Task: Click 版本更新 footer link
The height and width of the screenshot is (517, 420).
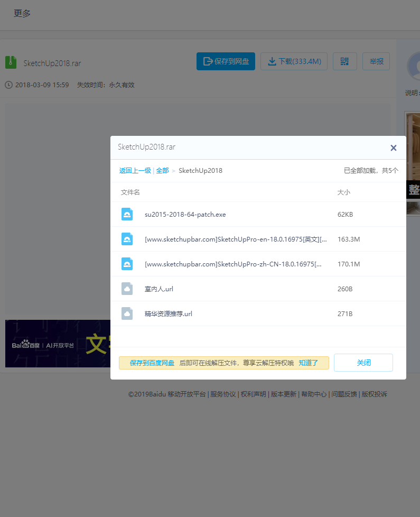Action: 283,394
